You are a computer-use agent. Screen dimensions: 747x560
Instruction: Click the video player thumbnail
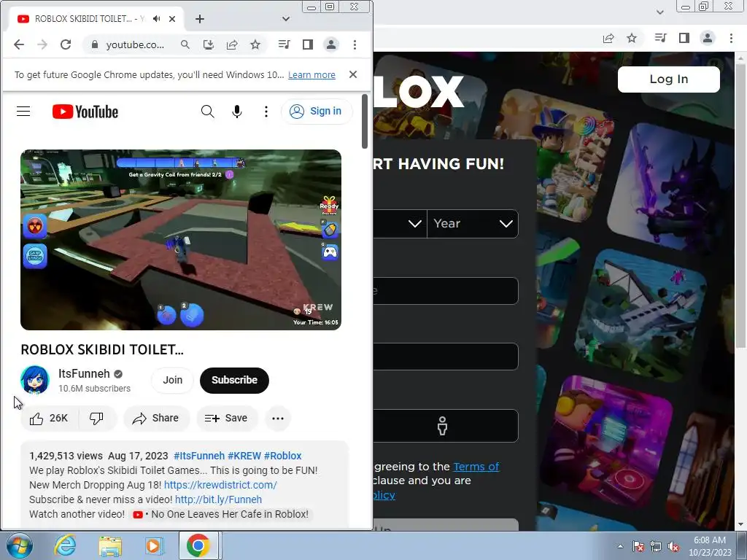click(181, 239)
